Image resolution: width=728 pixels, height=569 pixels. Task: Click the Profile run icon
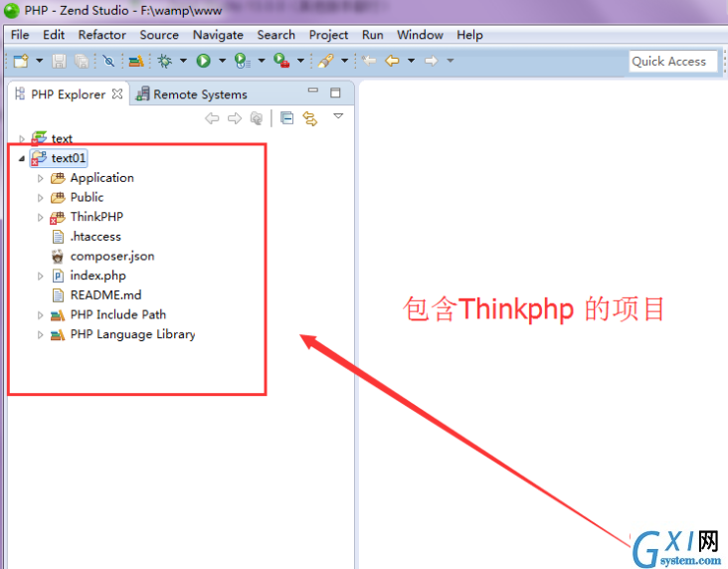(x=243, y=61)
